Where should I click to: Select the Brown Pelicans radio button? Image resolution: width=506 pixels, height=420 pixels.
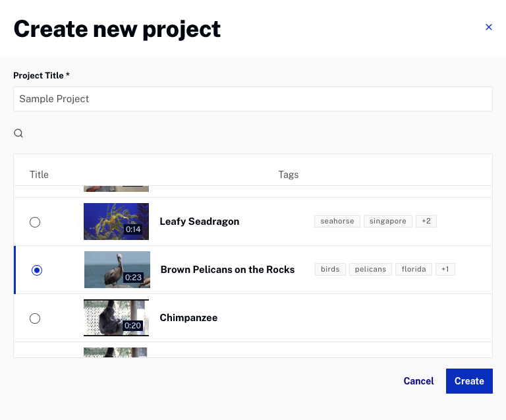(37, 270)
